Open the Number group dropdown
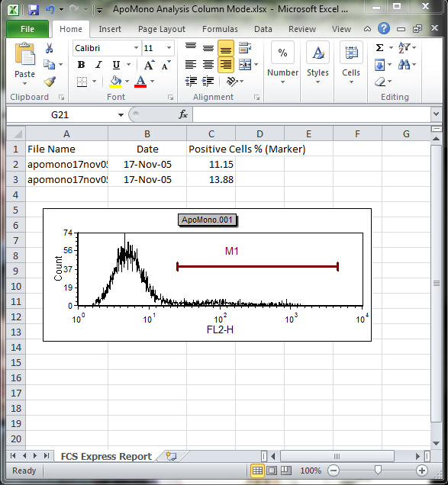 [282, 62]
